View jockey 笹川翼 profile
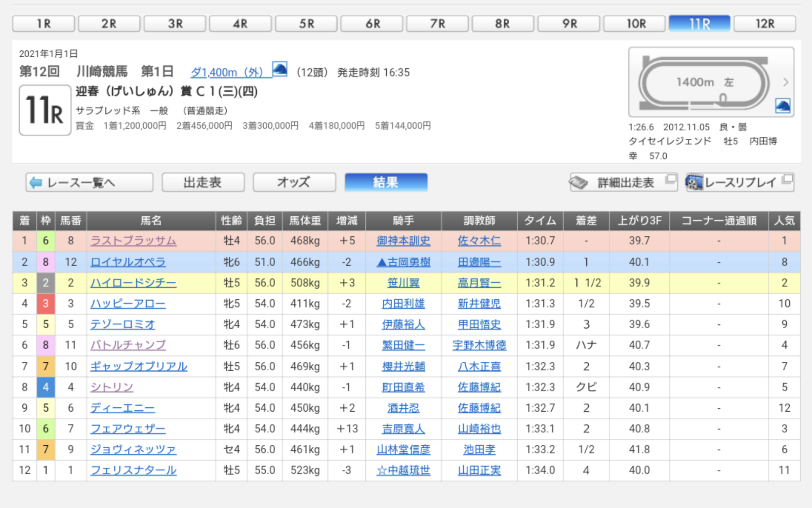 pos(403,283)
